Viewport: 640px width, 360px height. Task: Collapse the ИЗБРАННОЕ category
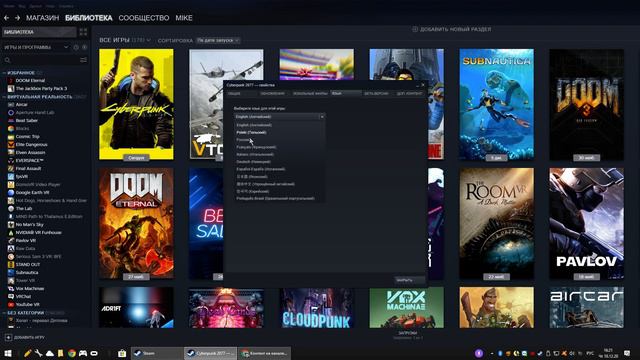point(4,73)
